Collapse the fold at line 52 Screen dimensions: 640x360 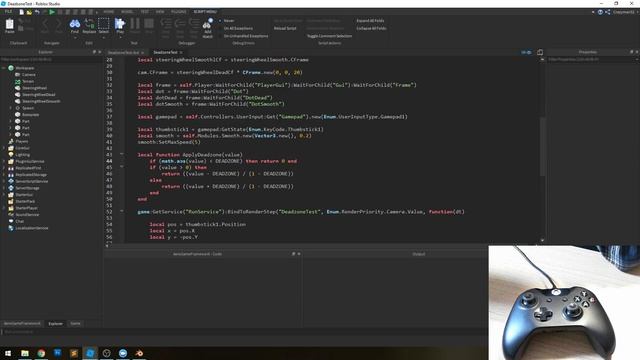122,211
